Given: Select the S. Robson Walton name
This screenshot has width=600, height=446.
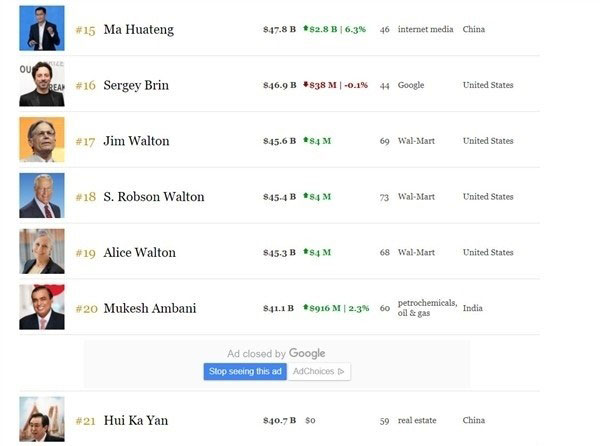Looking at the screenshot, I should point(154,197).
